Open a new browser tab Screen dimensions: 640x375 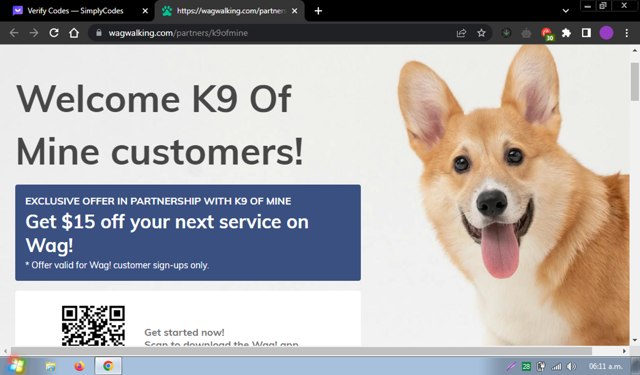click(x=318, y=11)
